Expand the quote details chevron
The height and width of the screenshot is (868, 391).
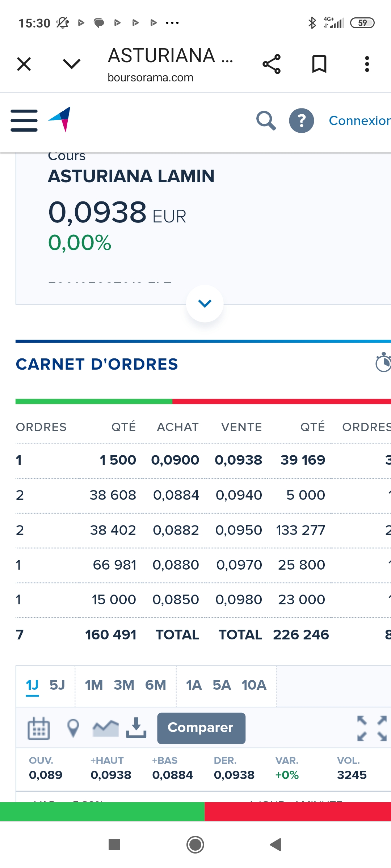point(205,303)
